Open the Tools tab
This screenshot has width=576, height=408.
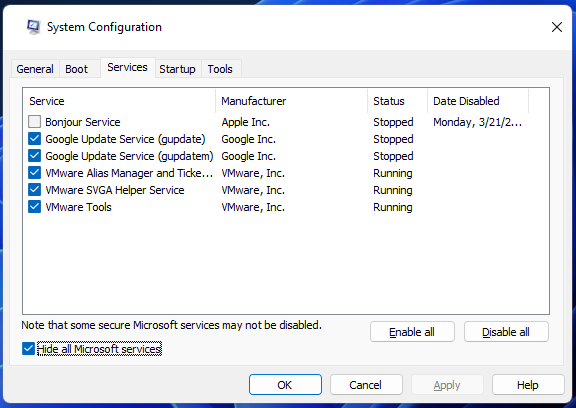220,69
